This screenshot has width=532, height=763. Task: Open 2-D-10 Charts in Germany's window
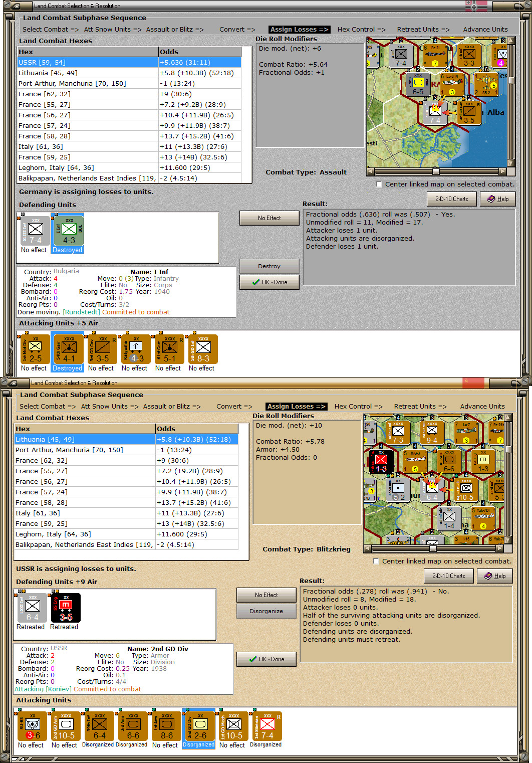451,199
